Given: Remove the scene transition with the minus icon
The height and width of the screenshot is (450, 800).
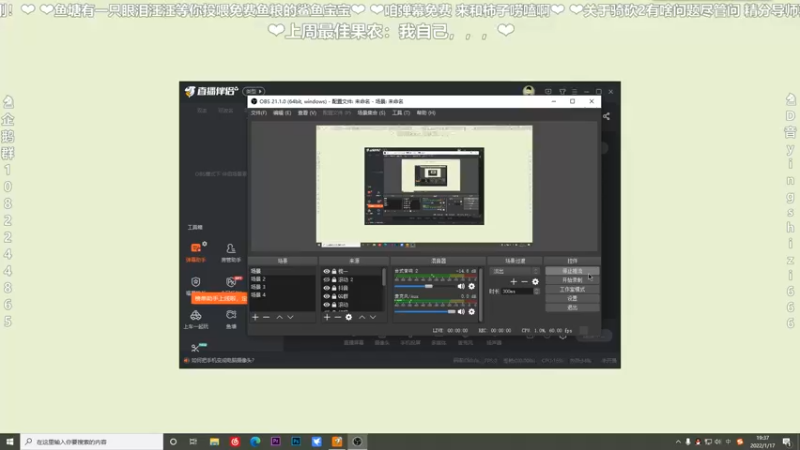Looking at the screenshot, I should point(524,282).
